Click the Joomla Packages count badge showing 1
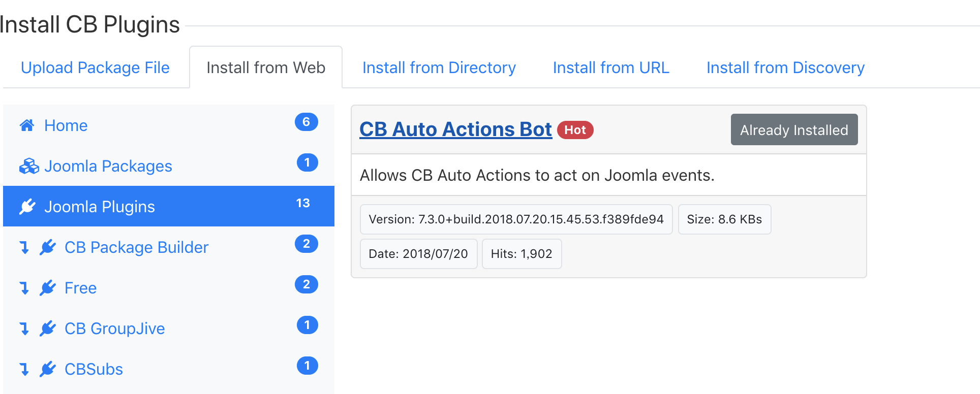 pos(308,162)
